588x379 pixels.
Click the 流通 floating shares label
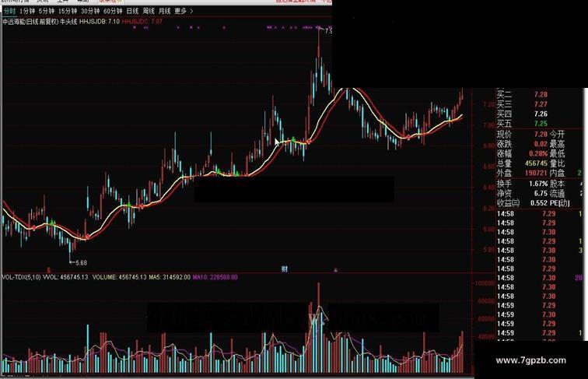point(557,194)
